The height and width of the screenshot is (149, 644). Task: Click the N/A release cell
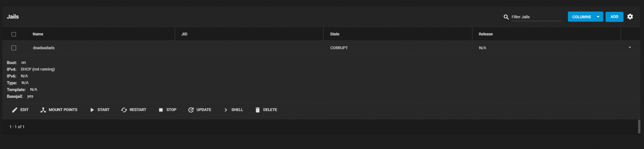[x=483, y=48]
